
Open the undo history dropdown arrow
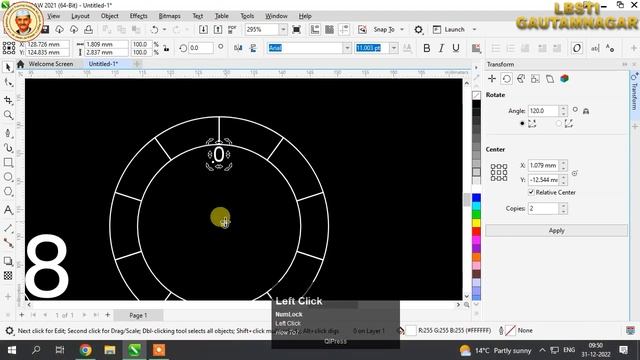point(164,29)
